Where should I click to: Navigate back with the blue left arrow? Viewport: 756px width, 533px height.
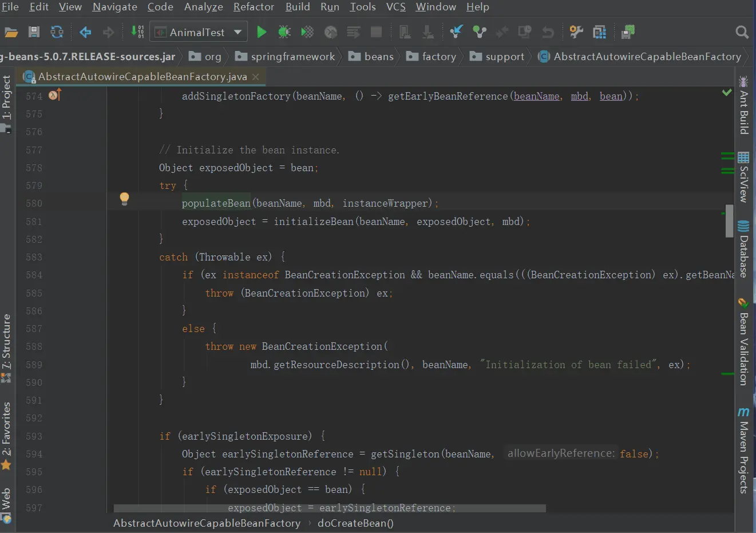(x=85, y=32)
